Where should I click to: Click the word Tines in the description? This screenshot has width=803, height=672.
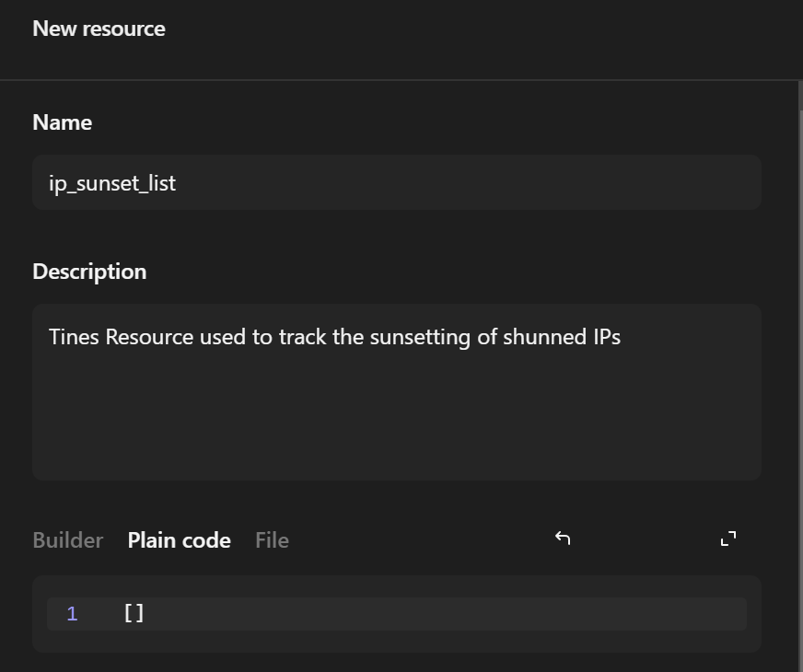tap(75, 337)
